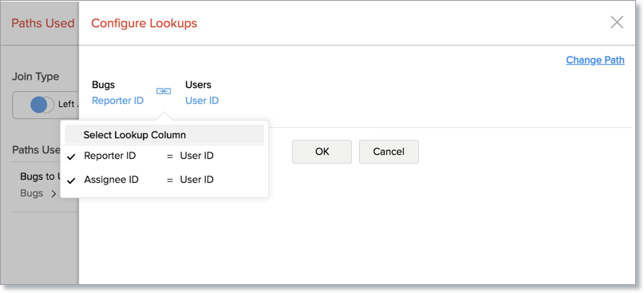Open the Join Type dropdown showing Left
This screenshot has width=644, height=293.
point(45,105)
